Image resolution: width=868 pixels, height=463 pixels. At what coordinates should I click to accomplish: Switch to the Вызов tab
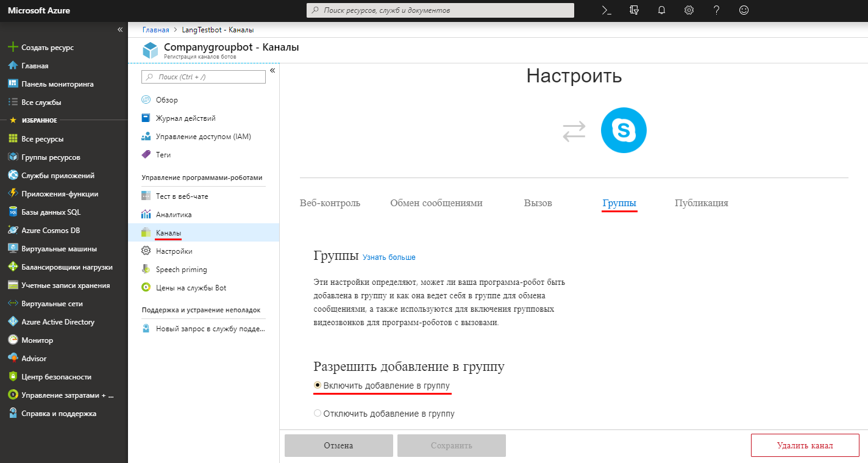(538, 203)
